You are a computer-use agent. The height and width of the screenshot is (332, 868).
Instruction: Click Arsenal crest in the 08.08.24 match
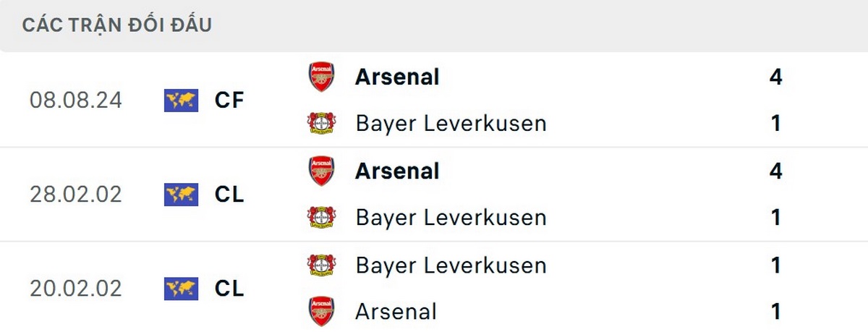point(321,77)
